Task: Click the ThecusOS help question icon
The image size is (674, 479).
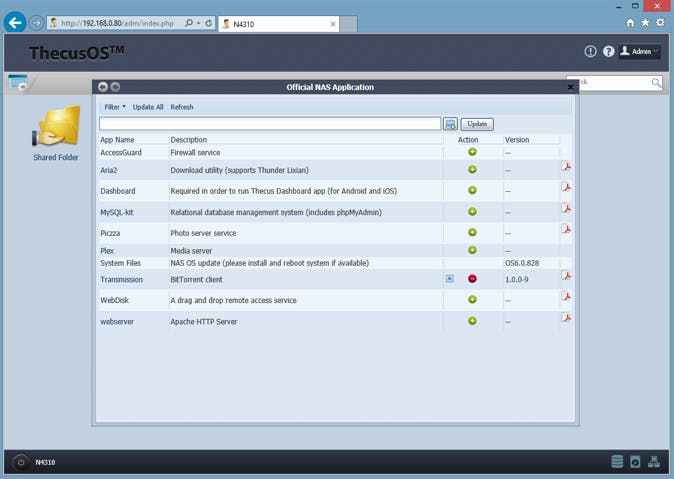Action: click(x=608, y=52)
